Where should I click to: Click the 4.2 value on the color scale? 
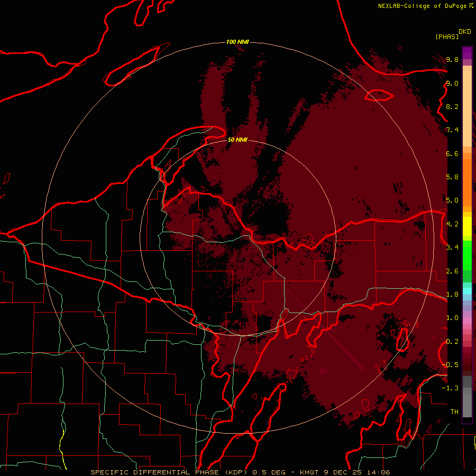(452, 224)
